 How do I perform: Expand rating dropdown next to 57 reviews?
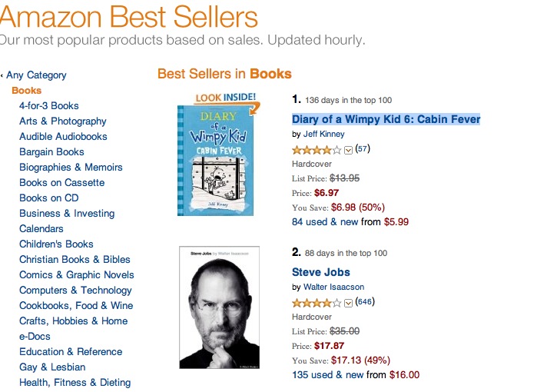pos(348,151)
